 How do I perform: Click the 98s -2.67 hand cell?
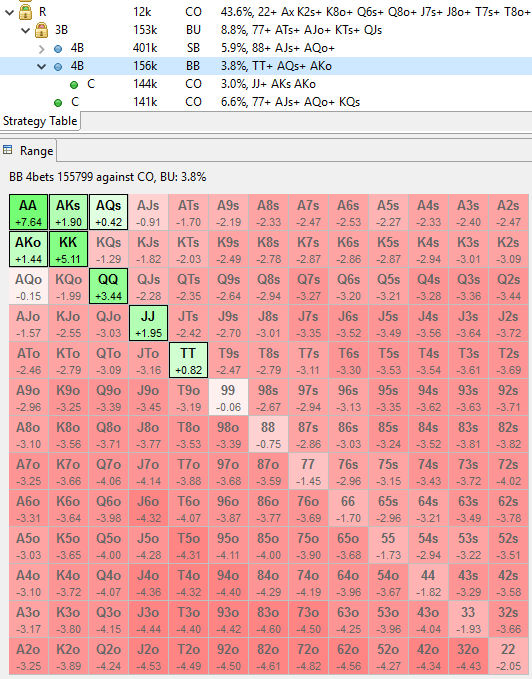click(x=268, y=397)
